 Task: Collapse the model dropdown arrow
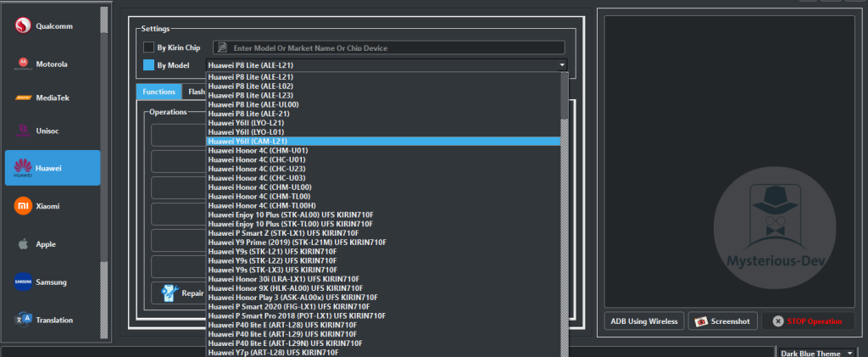(x=562, y=65)
